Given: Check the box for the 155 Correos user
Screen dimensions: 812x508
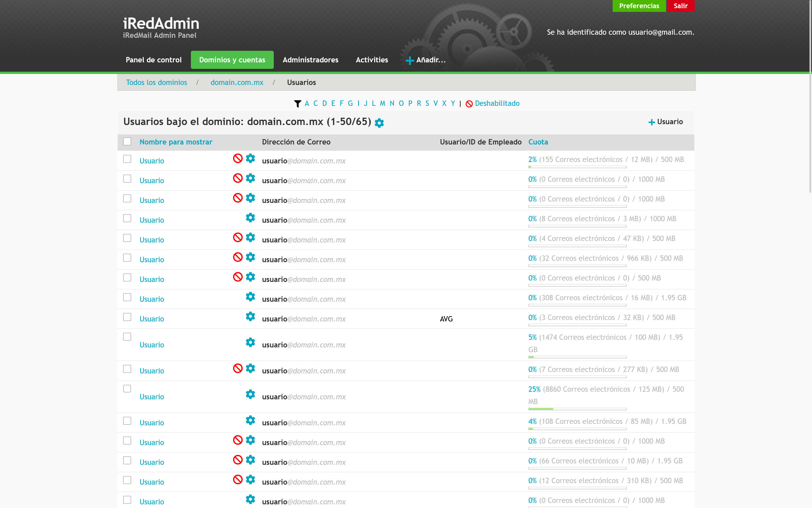Looking at the screenshot, I should coord(127,159).
